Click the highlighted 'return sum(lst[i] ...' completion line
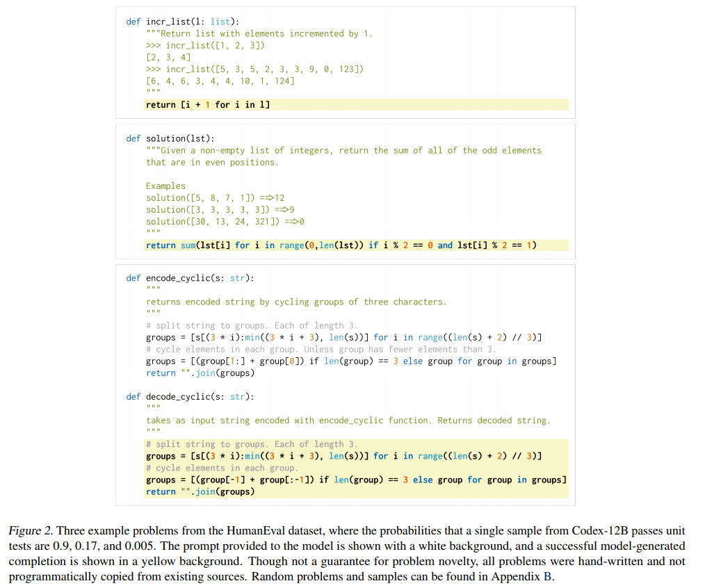The height and width of the screenshot is (588, 705). pos(341,245)
